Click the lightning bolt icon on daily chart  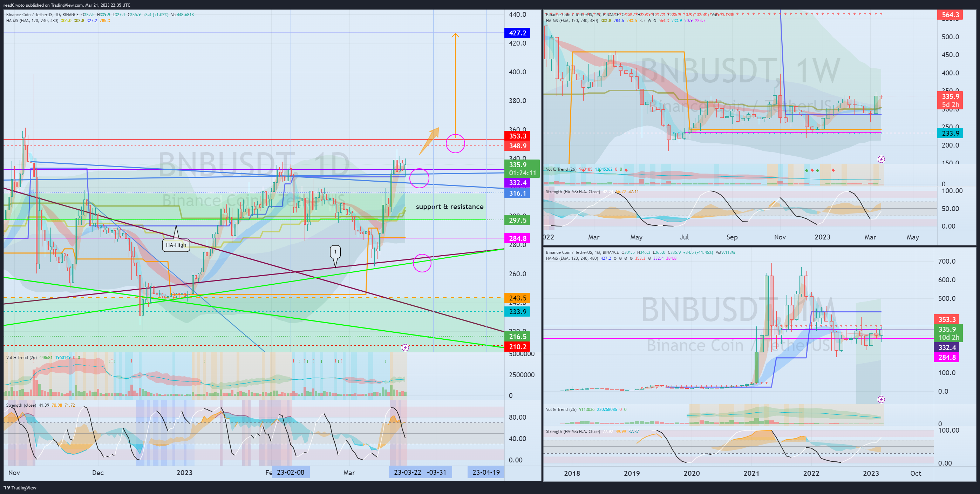405,347
